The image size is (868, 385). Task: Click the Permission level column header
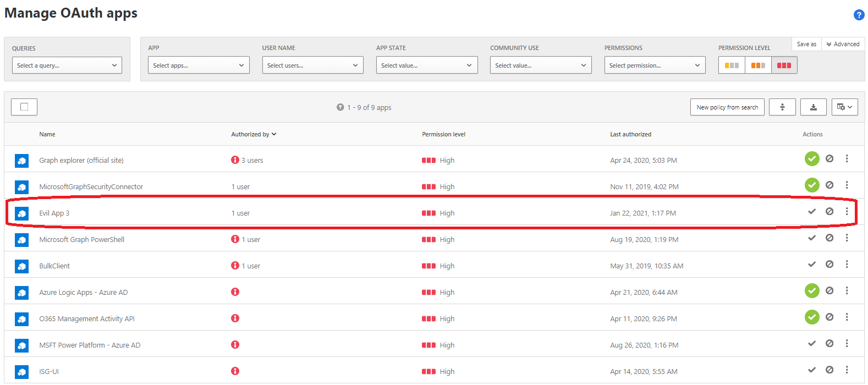pyautogui.click(x=443, y=134)
